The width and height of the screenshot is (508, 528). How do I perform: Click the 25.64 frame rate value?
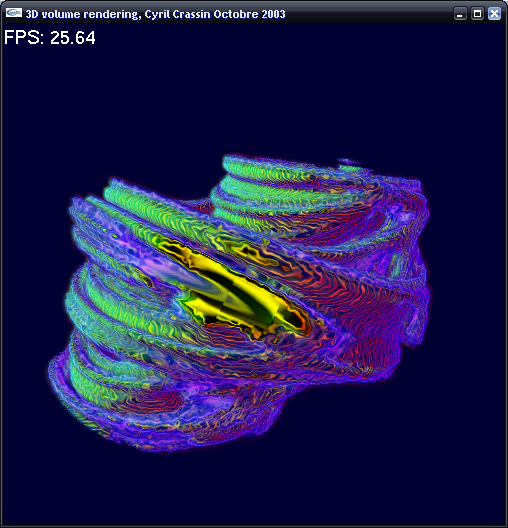pos(73,37)
